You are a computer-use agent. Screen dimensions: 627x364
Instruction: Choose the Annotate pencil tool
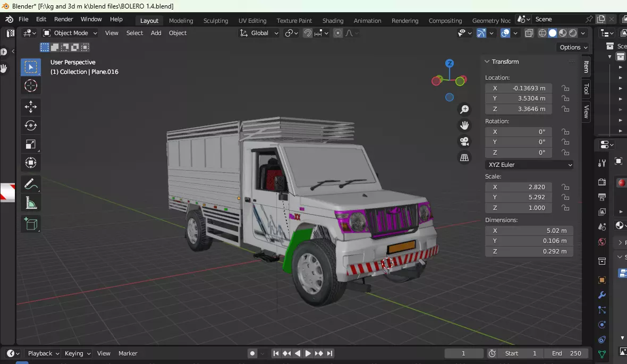(x=31, y=184)
